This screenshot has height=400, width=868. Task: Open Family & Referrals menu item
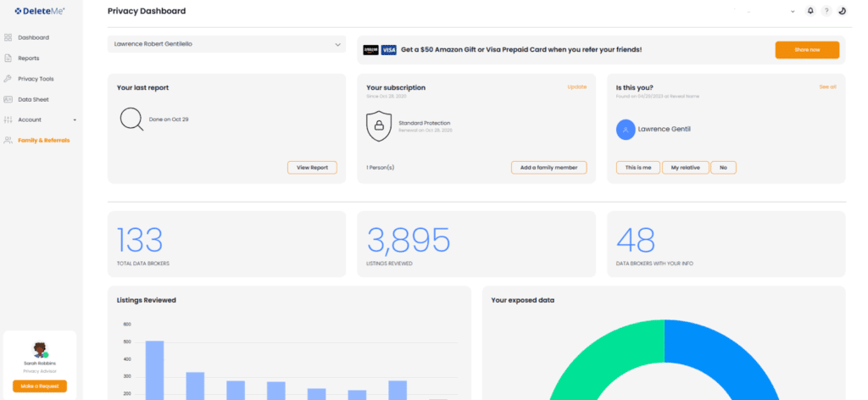point(44,140)
